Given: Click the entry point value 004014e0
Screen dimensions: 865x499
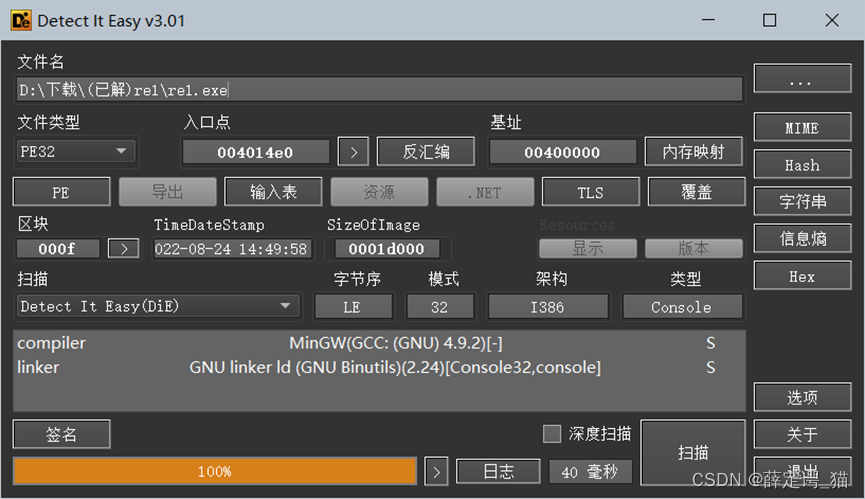Looking at the screenshot, I should click(255, 152).
